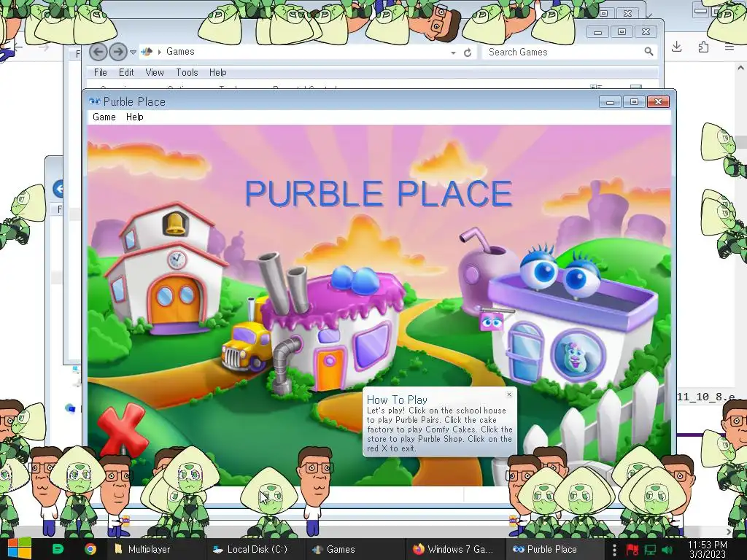Open the browser extensions puzzle icon
This screenshot has width=747, height=560.
tap(703, 47)
